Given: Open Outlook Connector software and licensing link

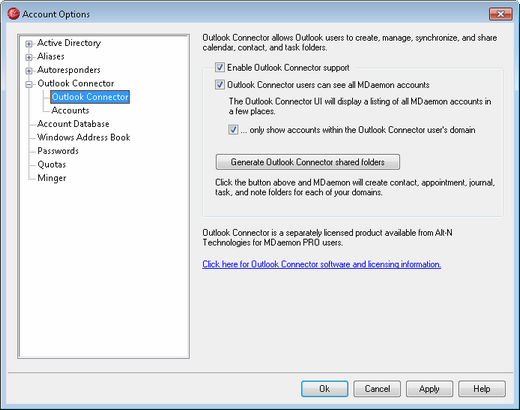Looking at the screenshot, I should [x=322, y=264].
